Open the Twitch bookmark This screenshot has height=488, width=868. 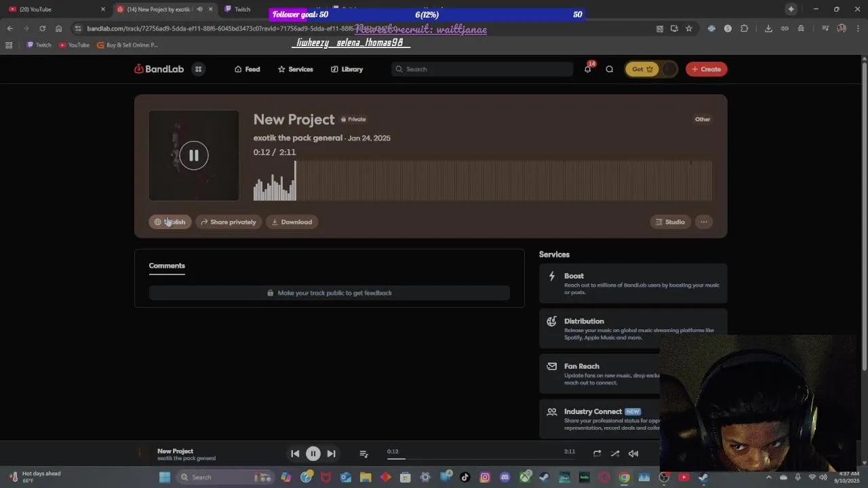tap(39, 45)
